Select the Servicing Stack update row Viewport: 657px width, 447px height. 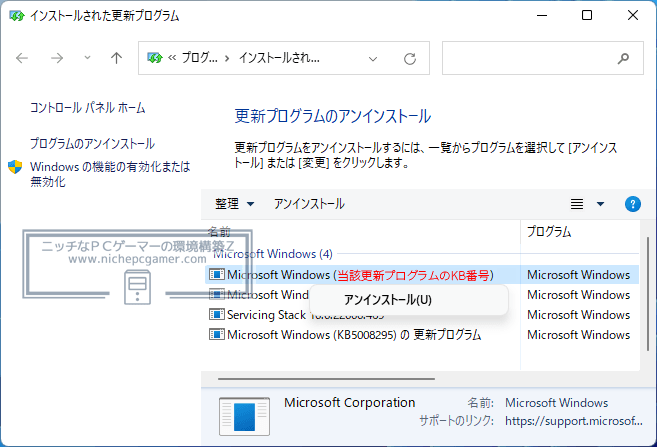pos(422,315)
